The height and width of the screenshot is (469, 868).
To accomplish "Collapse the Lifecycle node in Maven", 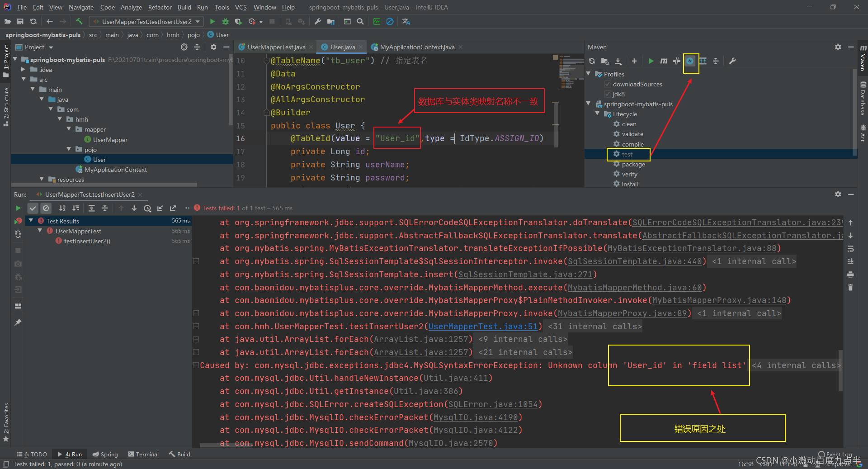I will 598,114.
